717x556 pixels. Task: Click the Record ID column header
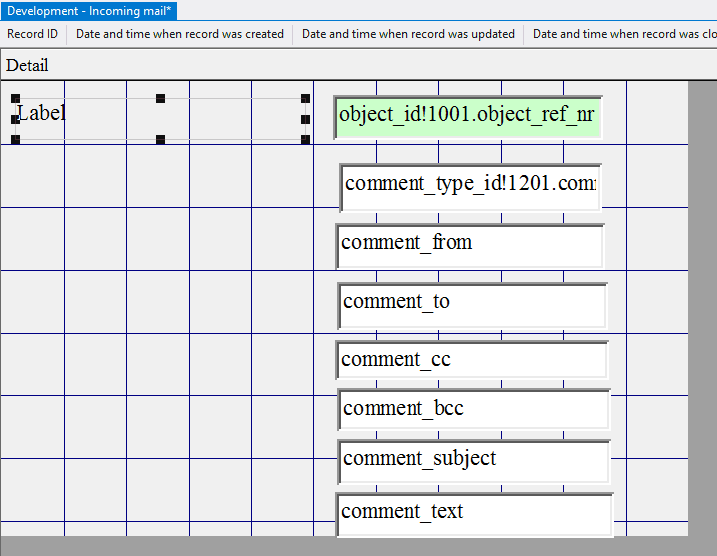[x=32, y=34]
